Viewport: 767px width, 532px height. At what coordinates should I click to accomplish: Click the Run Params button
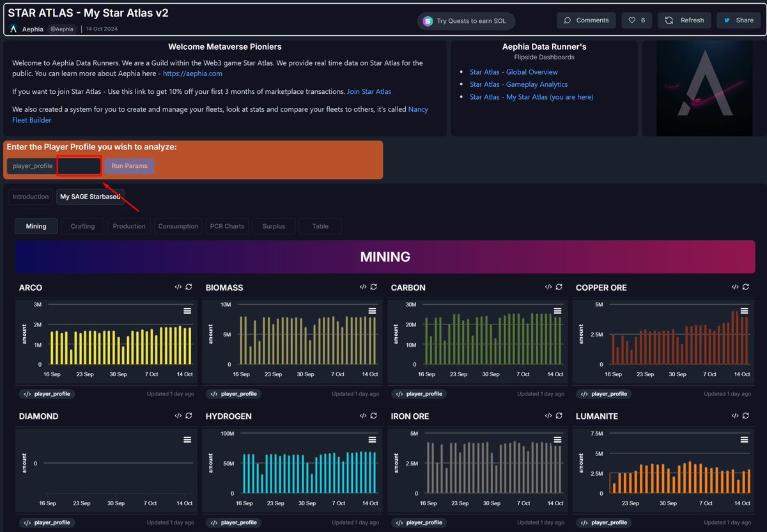[129, 166]
